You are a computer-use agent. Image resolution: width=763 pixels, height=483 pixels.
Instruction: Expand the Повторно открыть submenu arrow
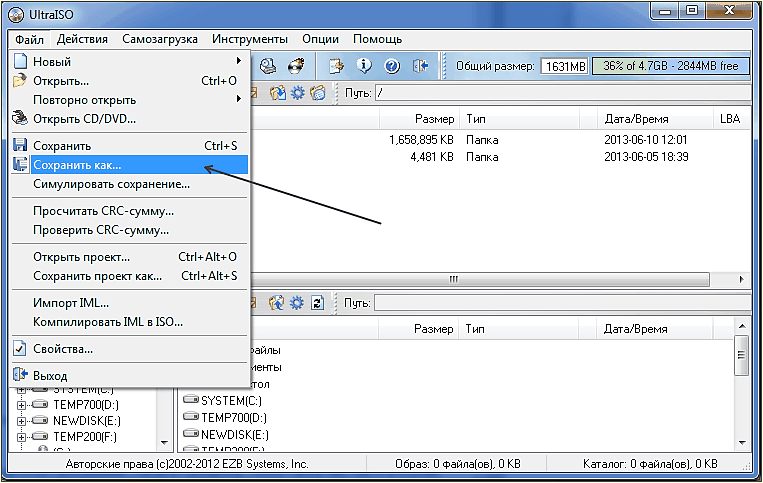(x=238, y=99)
